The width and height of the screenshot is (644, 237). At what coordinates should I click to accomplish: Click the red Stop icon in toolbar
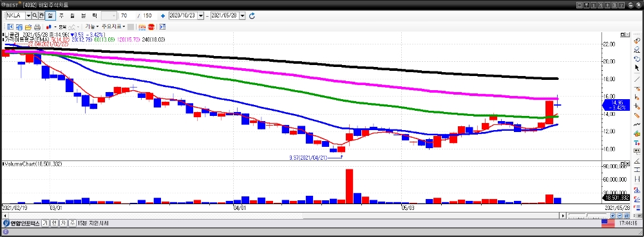151,27
